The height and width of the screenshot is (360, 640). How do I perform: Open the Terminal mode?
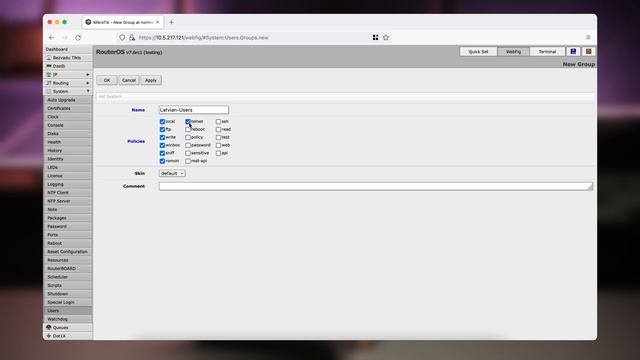point(547,51)
